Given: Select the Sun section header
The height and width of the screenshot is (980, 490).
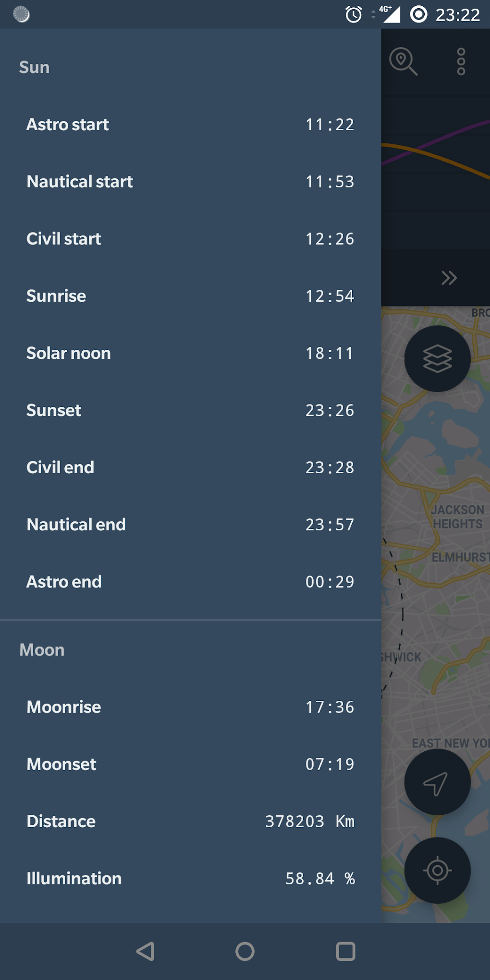Looking at the screenshot, I should point(34,67).
